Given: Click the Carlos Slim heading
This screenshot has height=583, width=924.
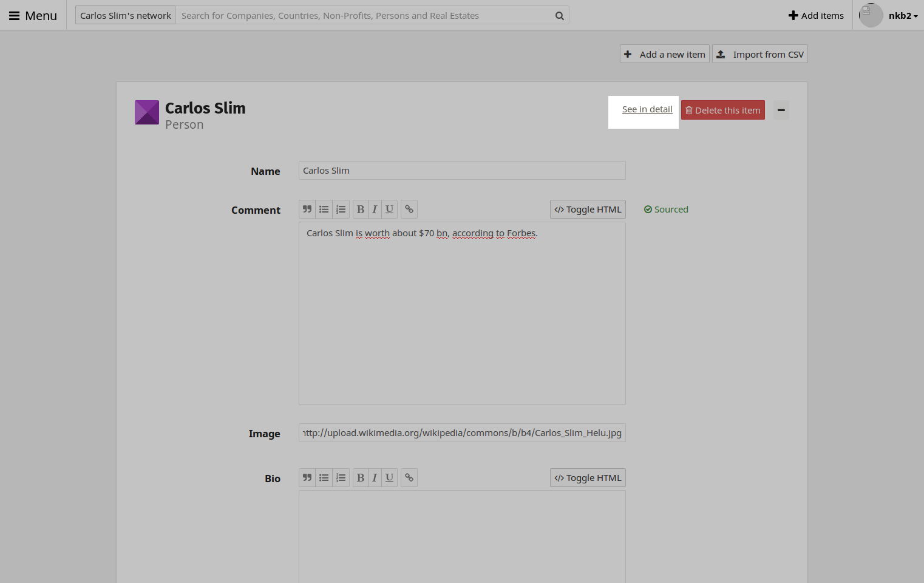Looking at the screenshot, I should [205, 108].
